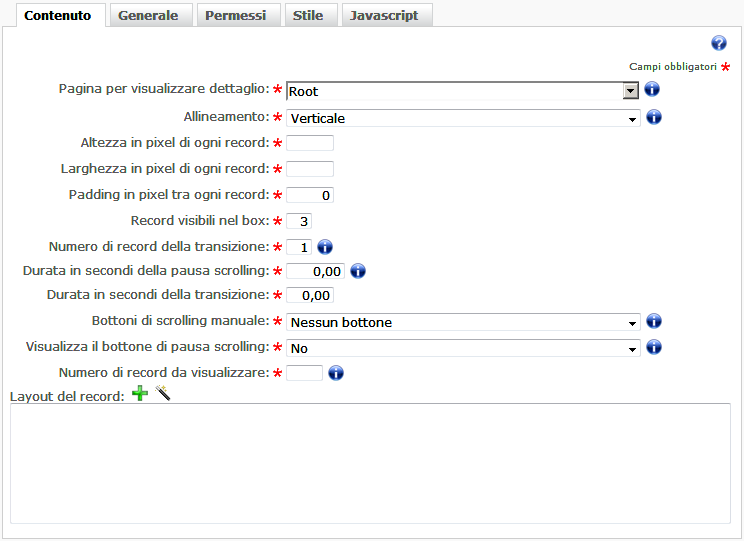Click inside the Layout del record text area
The image size is (744, 541).
[370, 462]
